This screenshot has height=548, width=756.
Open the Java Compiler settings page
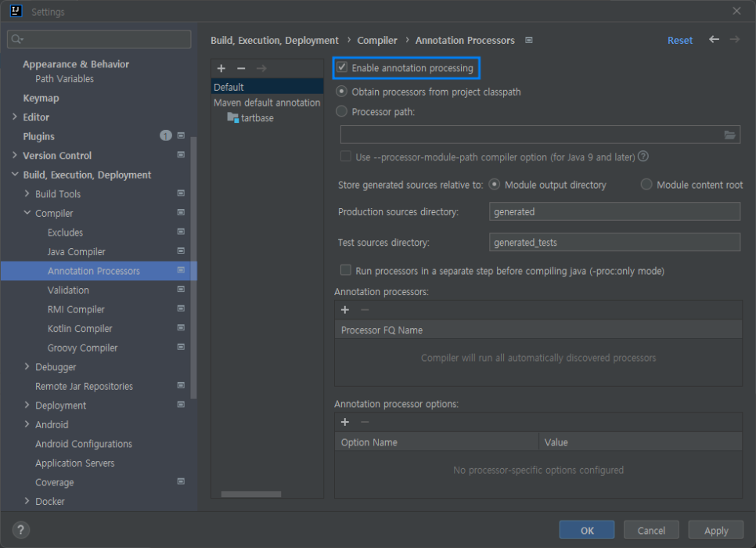point(76,252)
